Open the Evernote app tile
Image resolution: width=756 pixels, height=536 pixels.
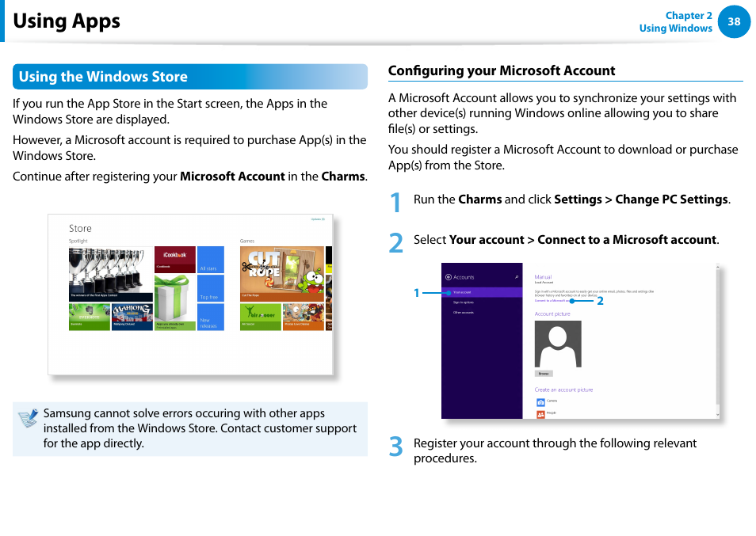[90, 317]
